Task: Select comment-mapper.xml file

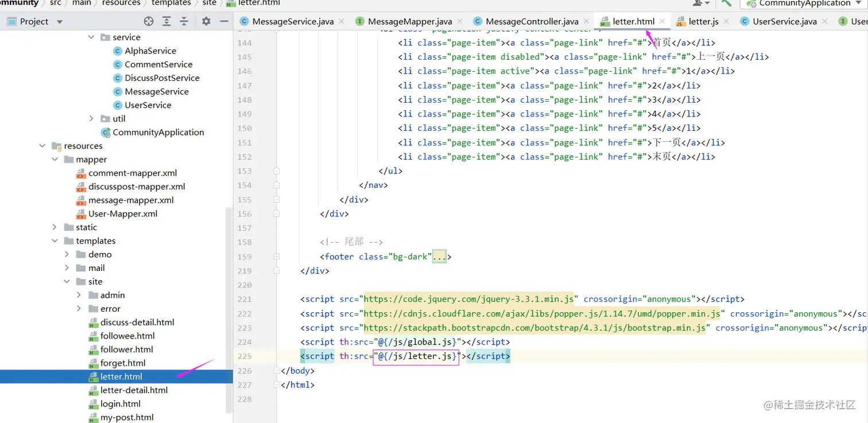Action: coord(133,173)
